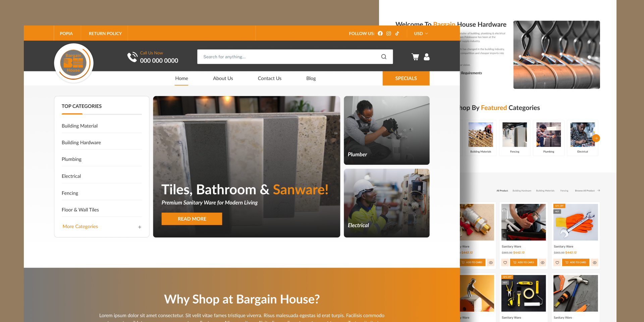The height and width of the screenshot is (322, 644).
Task: Open the More Categories link
Action: (x=80, y=227)
